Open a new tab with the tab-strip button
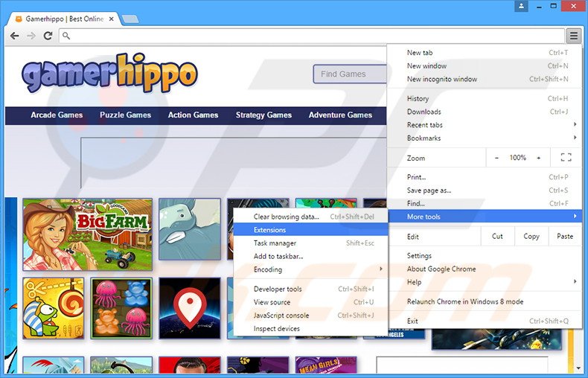Screen dimensions: 588x378 (130, 19)
